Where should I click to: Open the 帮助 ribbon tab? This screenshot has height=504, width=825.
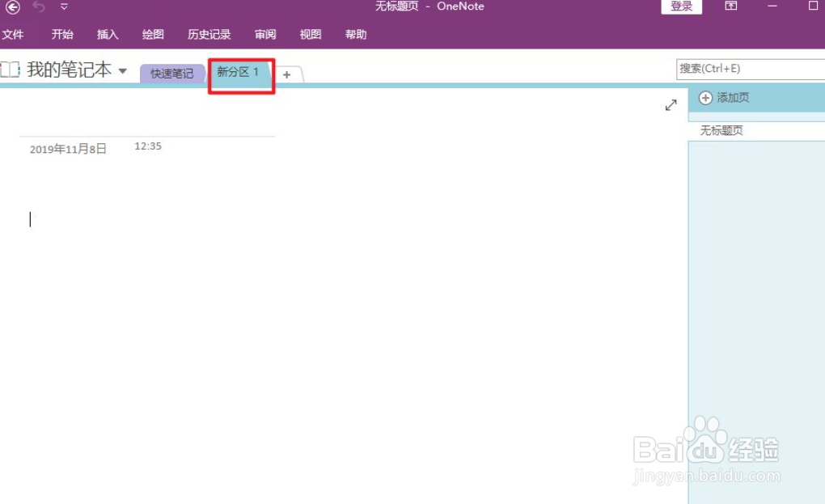(356, 34)
